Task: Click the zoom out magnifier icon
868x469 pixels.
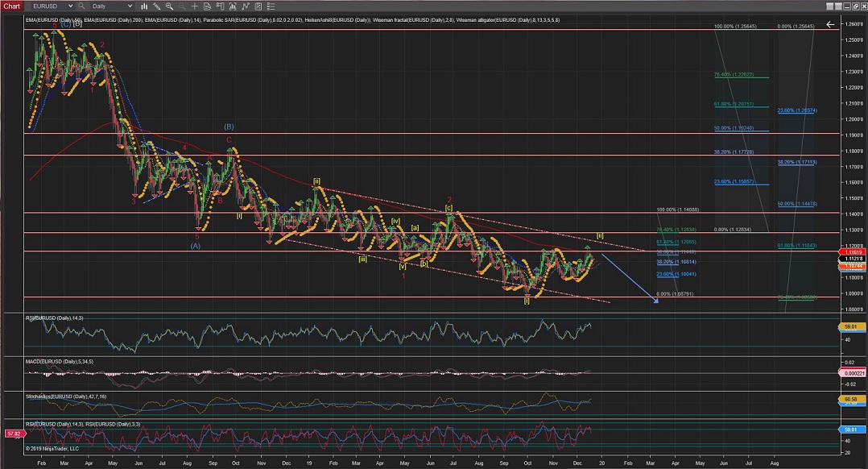Action: point(181,6)
